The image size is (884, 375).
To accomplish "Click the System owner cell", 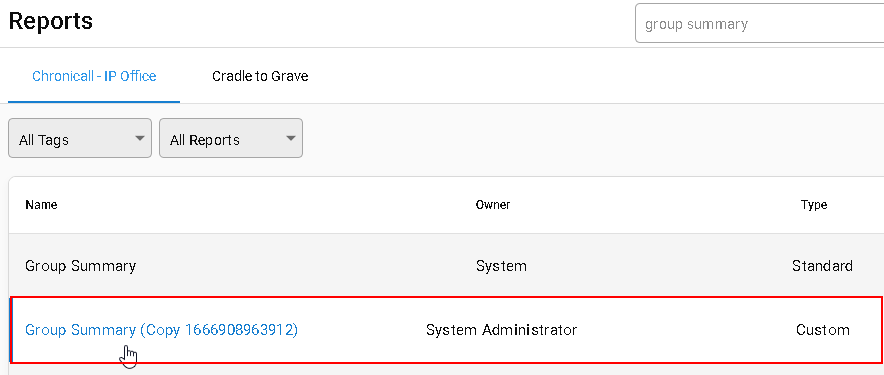I will point(501,266).
